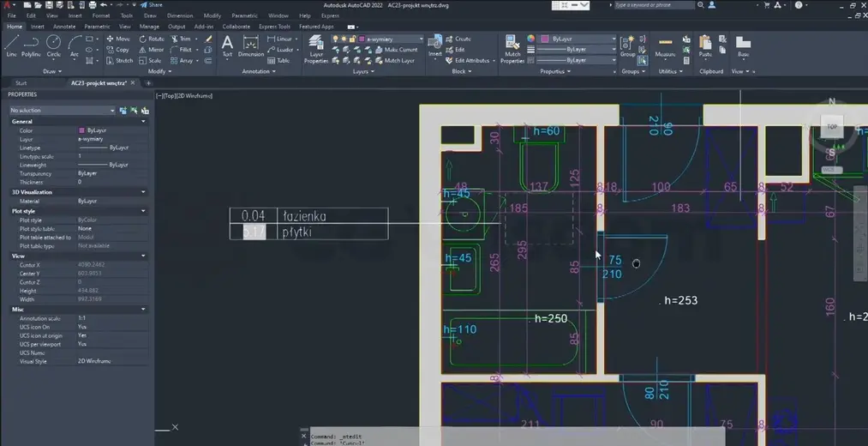Open the Express menu
868x446 pixels.
[330, 16]
